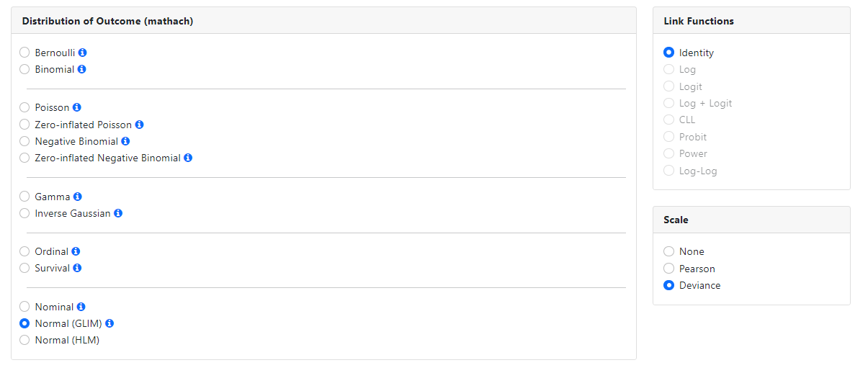
Task: Open the Nominal info icon
Action: (x=81, y=307)
